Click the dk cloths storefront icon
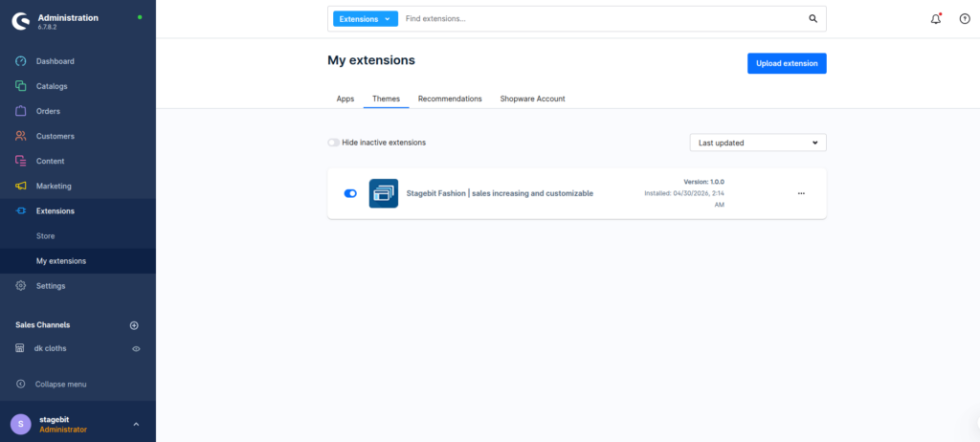The image size is (980, 442). coord(20,348)
